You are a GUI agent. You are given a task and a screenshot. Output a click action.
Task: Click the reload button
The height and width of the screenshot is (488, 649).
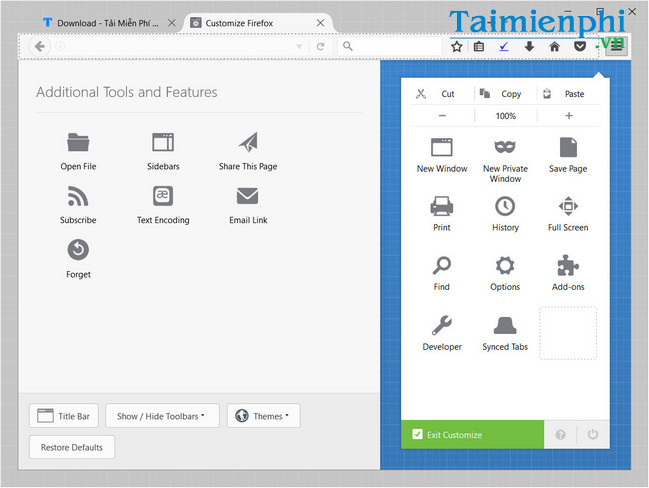pyautogui.click(x=320, y=46)
